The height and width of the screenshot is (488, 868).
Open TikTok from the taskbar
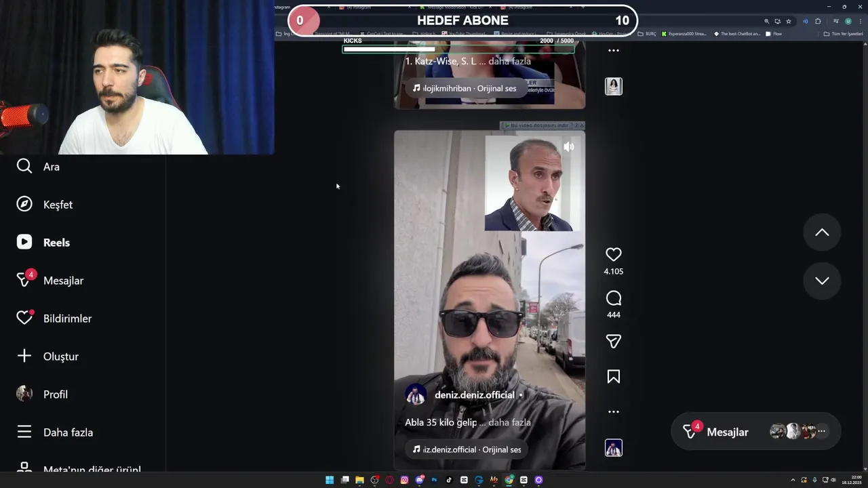click(x=449, y=480)
